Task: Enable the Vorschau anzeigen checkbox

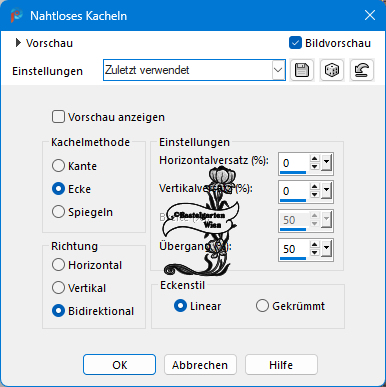Action: 58,117
